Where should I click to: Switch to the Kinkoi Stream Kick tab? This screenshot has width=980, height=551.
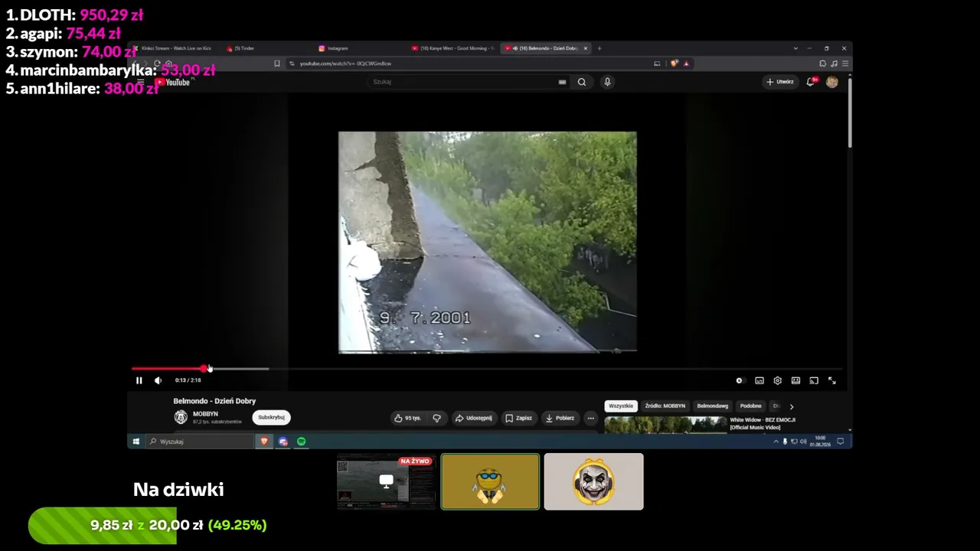click(175, 48)
